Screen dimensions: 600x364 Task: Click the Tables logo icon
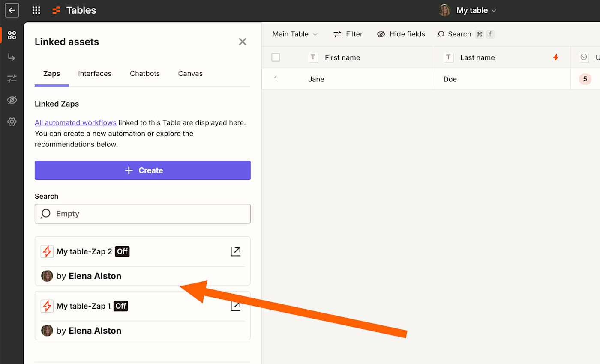tap(57, 10)
